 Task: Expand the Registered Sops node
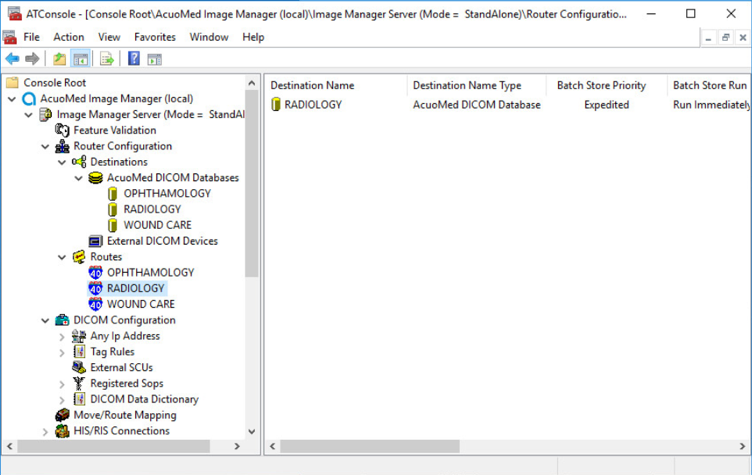pos(62,384)
